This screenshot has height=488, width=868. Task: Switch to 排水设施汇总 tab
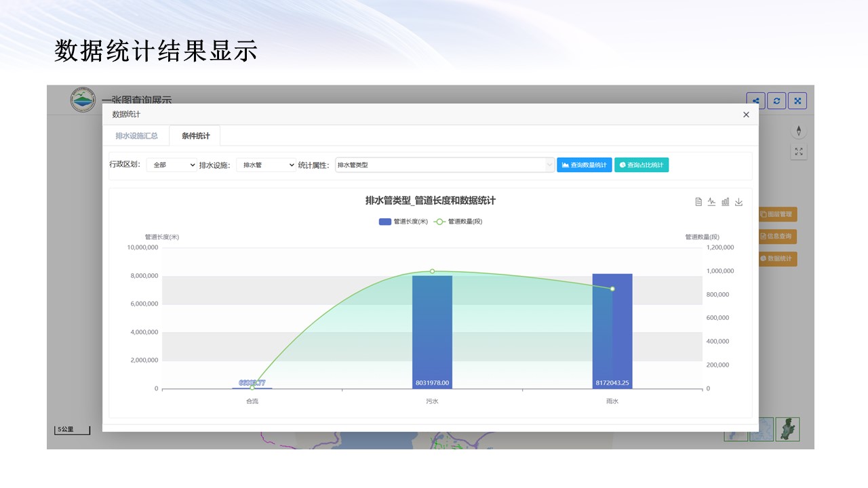(x=136, y=136)
